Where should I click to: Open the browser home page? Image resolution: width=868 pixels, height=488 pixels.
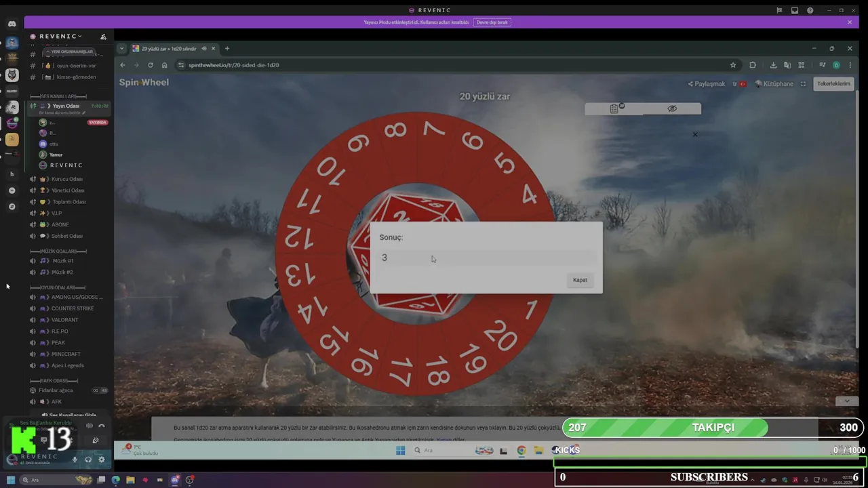pos(164,65)
